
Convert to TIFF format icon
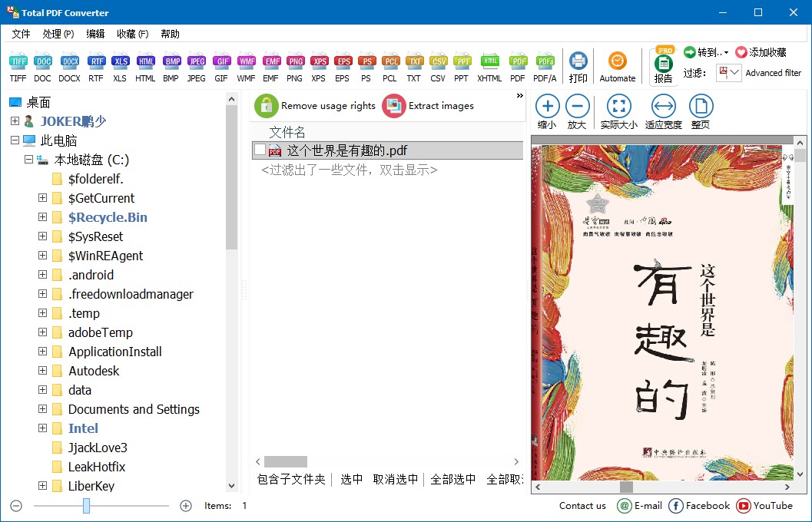(18, 68)
